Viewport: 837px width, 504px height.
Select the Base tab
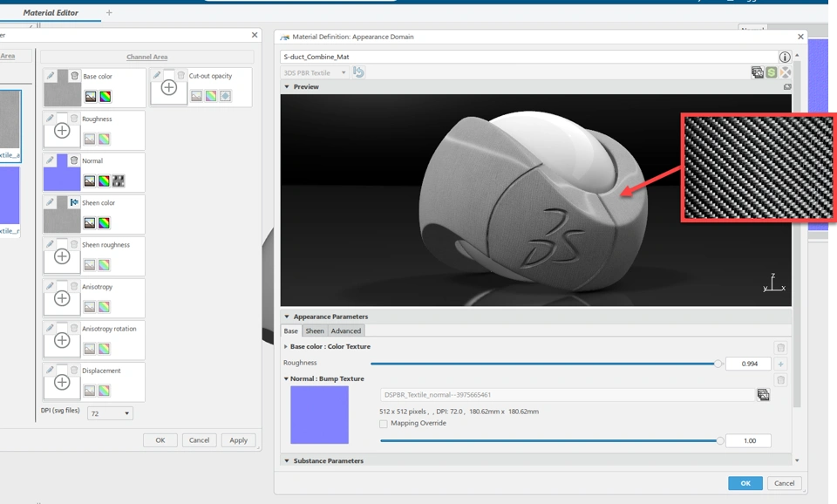click(x=291, y=331)
